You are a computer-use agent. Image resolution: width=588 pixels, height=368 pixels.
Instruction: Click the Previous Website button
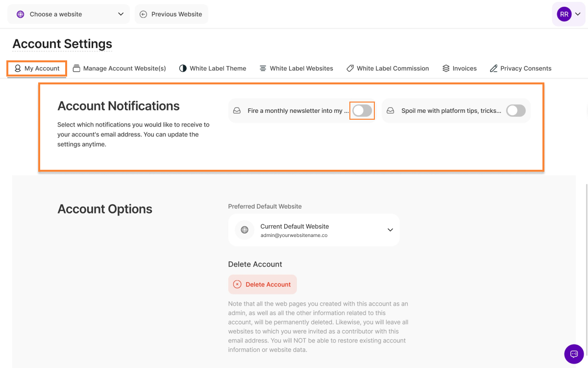[171, 14]
